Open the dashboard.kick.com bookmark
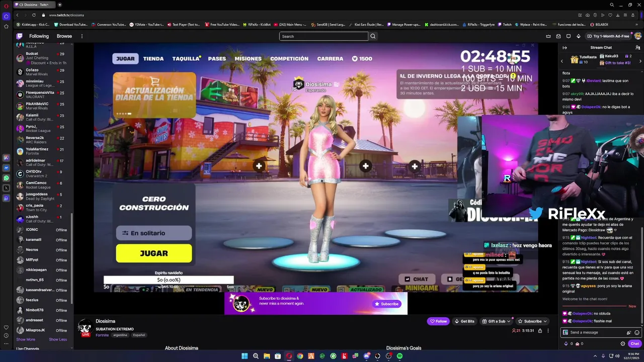The image size is (644, 362). pyautogui.click(x=441, y=24)
